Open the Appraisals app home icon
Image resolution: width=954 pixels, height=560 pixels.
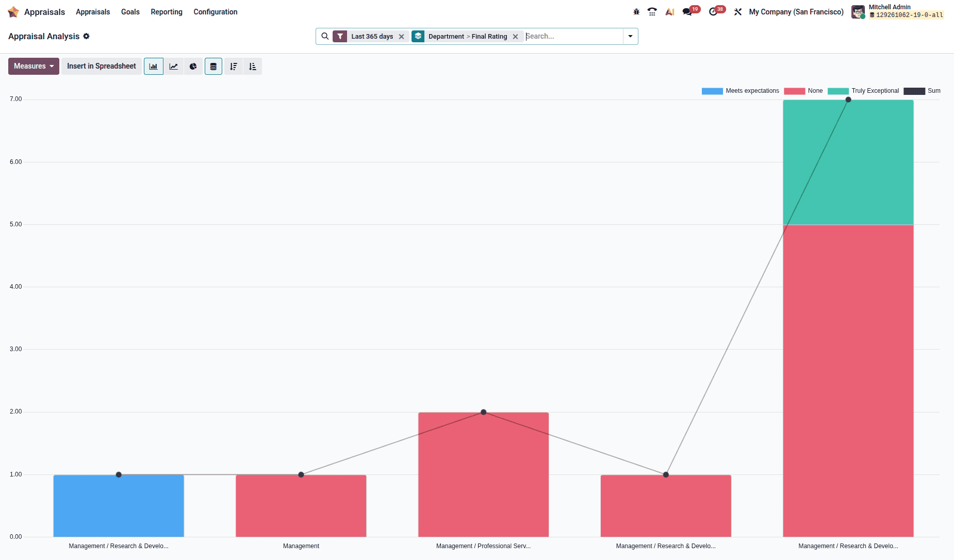click(13, 12)
